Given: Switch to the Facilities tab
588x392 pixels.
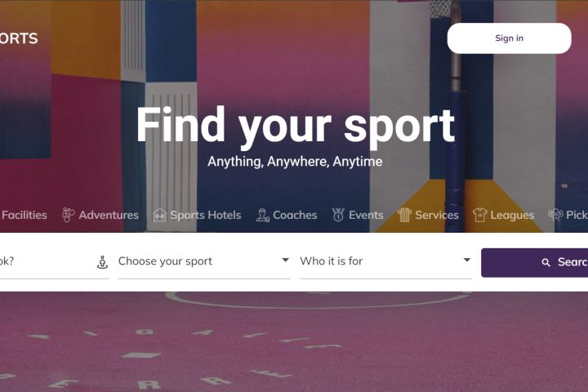Looking at the screenshot, I should click(23, 215).
